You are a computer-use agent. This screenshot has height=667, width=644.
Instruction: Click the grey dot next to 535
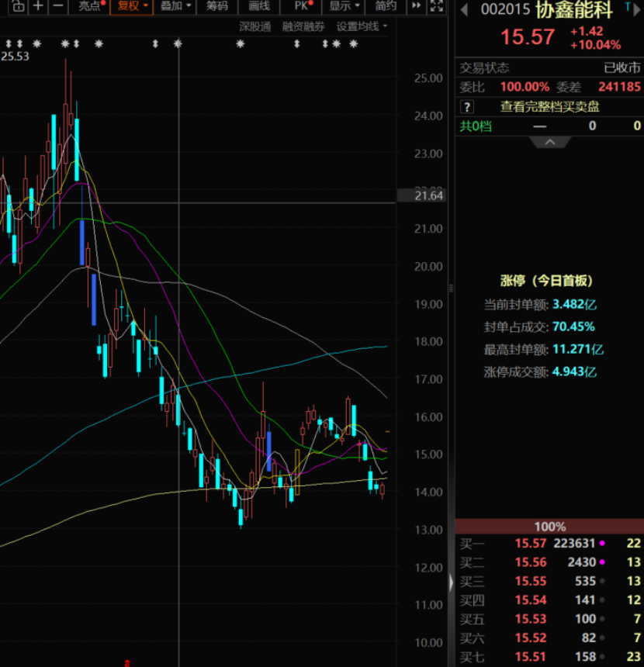(602, 581)
